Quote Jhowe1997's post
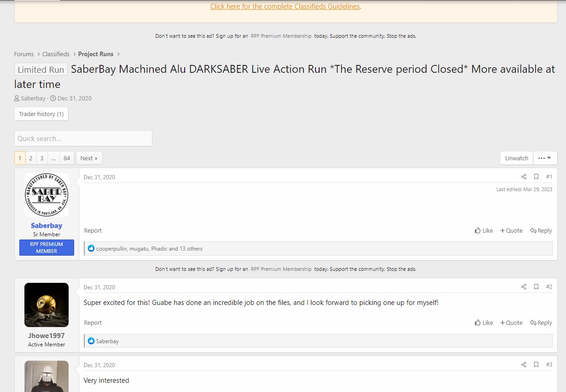The image size is (566, 392). pos(511,323)
